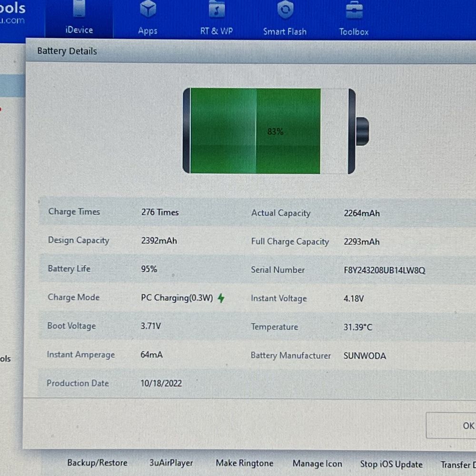Open the Transfer Data tool

(x=458, y=465)
